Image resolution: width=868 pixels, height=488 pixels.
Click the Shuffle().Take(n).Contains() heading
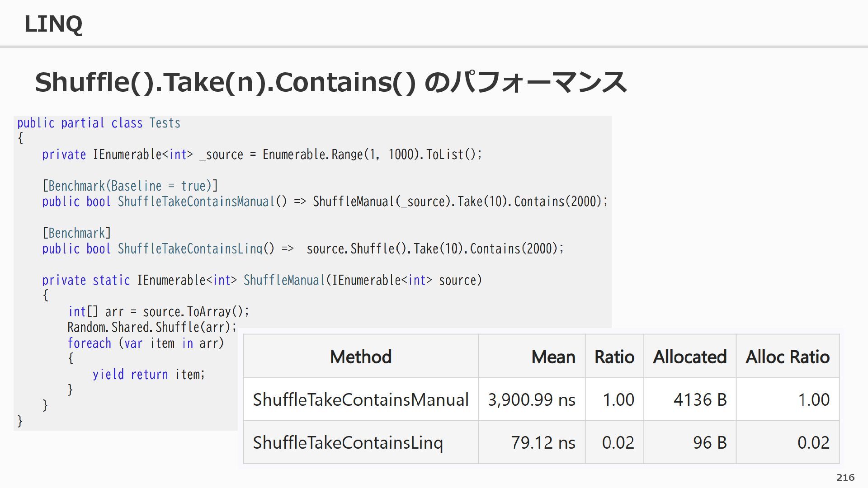click(330, 82)
